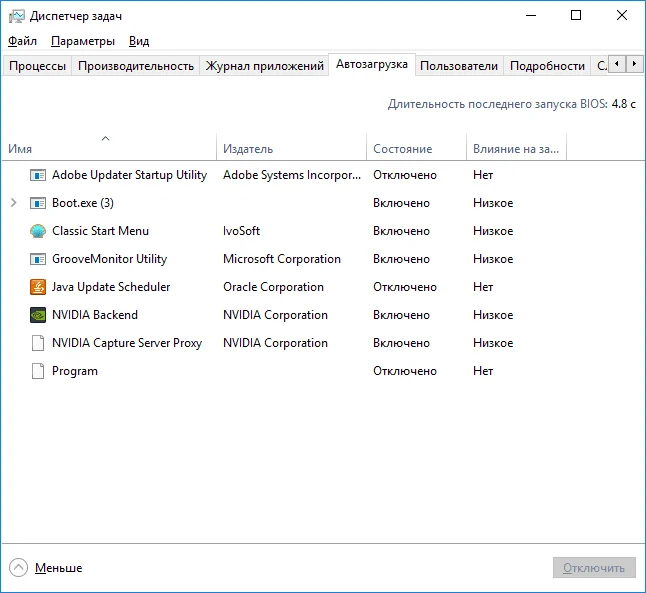
Task: Switch to the Подробности tab
Action: point(547,66)
